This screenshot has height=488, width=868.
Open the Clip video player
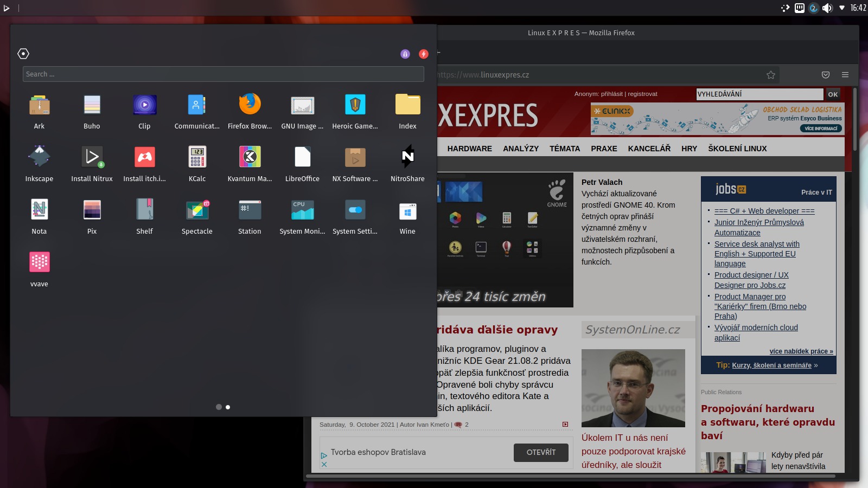tap(144, 112)
